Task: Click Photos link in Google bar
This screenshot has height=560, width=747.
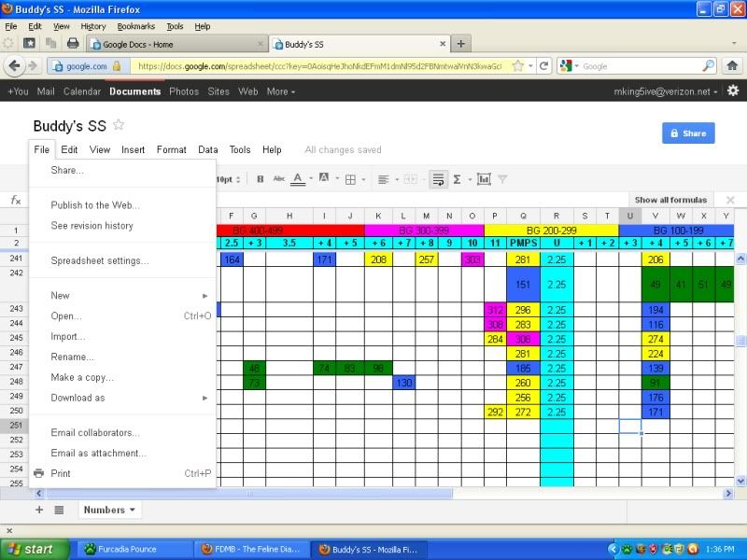Action: (184, 91)
